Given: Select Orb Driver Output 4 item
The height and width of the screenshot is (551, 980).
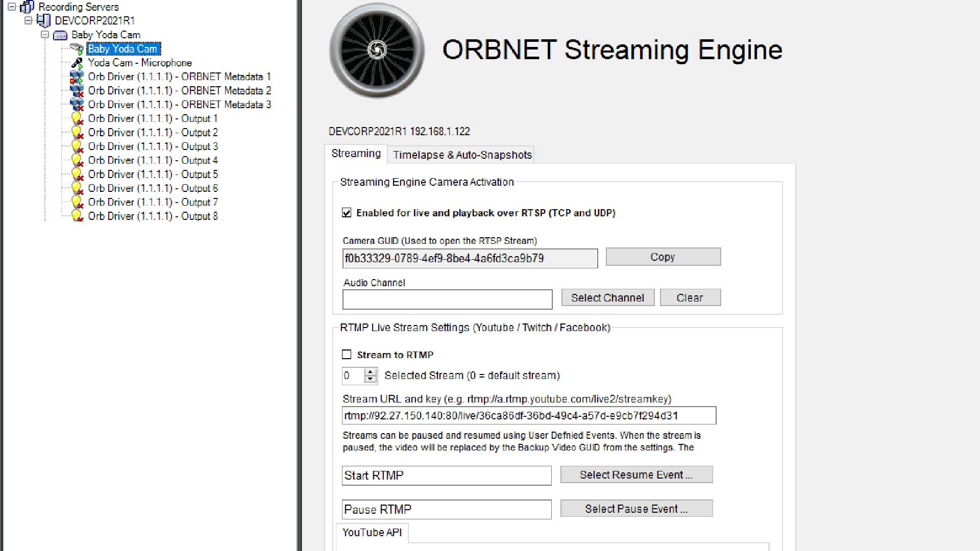Looking at the screenshot, I should click(153, 160).
